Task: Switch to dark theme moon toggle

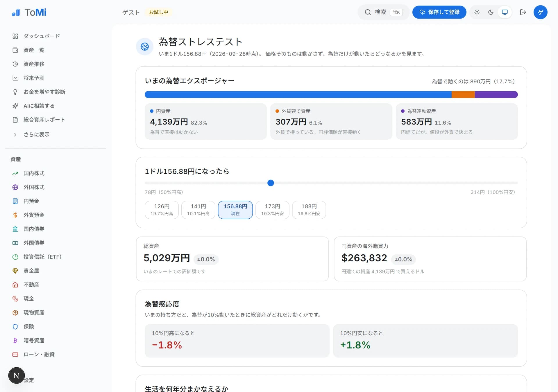Action: (491, 12)
